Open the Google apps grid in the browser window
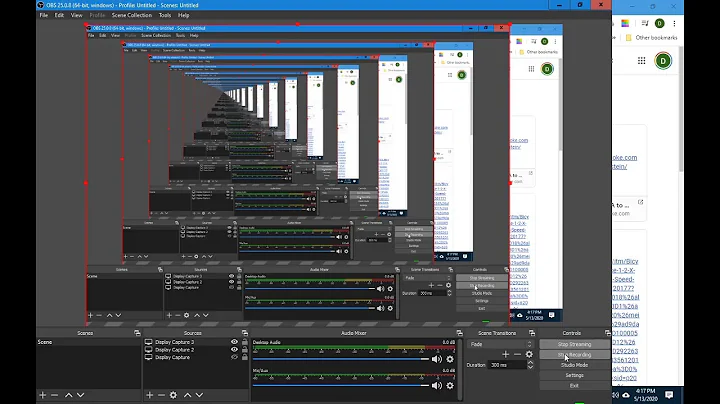Viewport: 720px width, 404px height. point(641,61)
